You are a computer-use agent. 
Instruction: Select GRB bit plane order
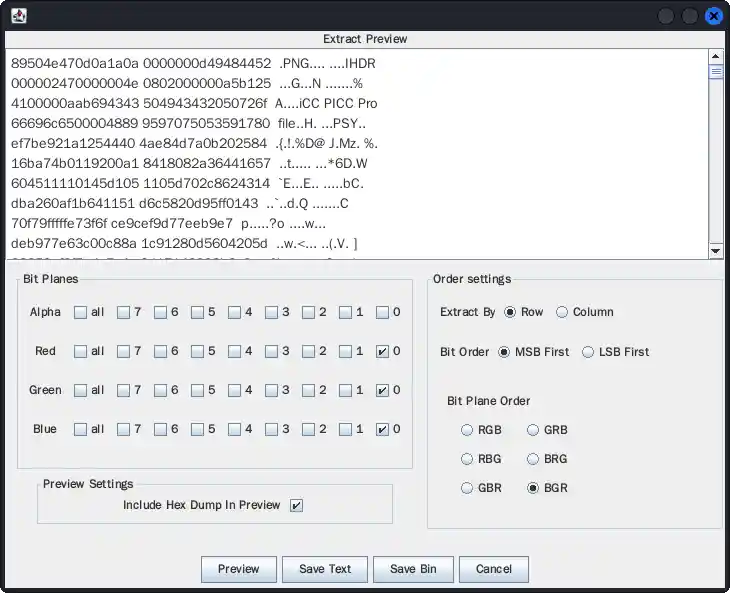click(x=533, y=430)
